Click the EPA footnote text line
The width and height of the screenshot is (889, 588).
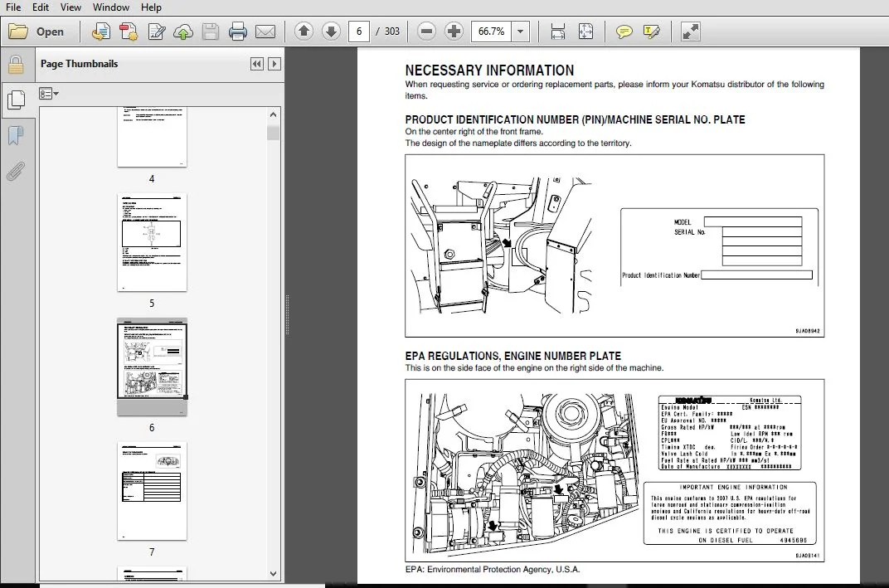(x=492, y=569)
